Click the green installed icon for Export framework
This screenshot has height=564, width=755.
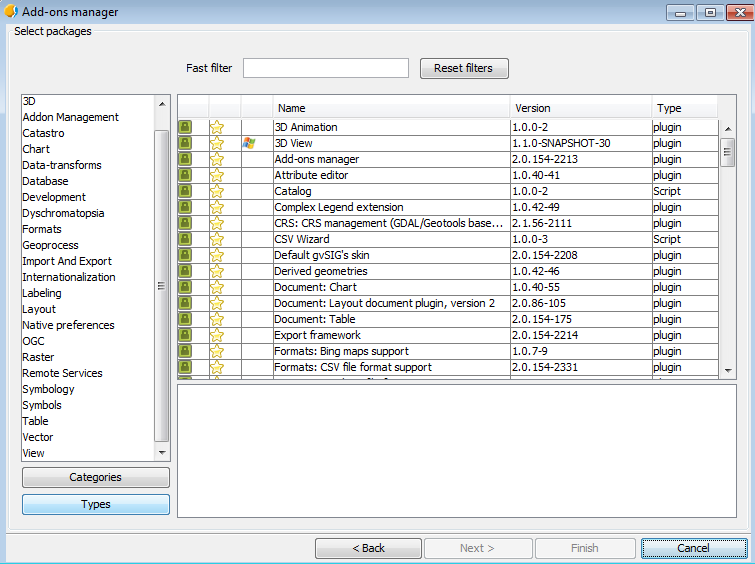(x=185, y=335)
